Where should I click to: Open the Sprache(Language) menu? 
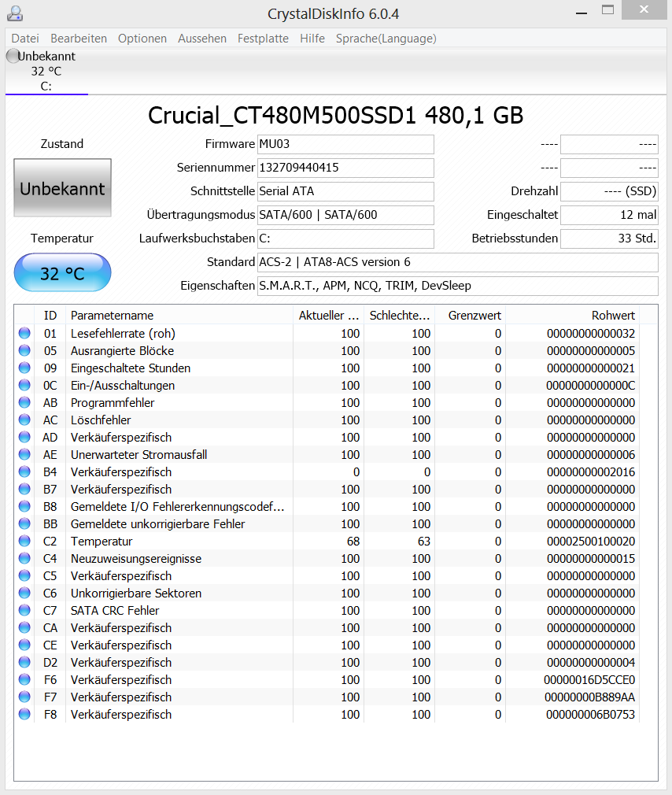(x=386, y=39)
